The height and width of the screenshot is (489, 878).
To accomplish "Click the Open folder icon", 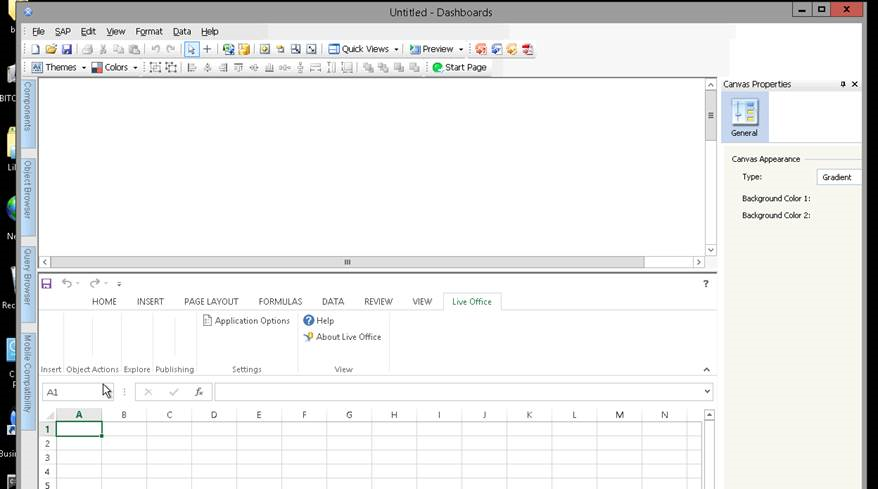I will click(x=51, y=49).
